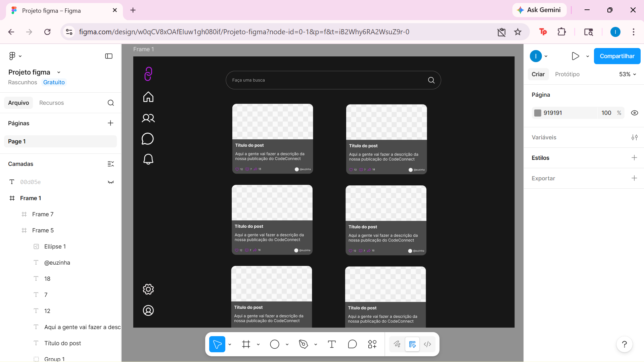Click the bell notification icon in design
The height and width of the screenshot is (362, 644).
pyautogui.click(x=148, y=159)
